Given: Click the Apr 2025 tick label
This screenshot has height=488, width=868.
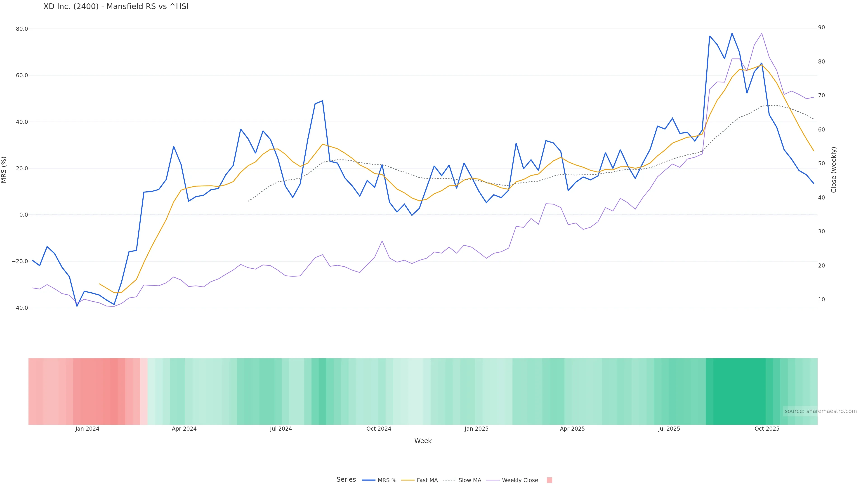Looking at the screenshot, I should 572,429.
